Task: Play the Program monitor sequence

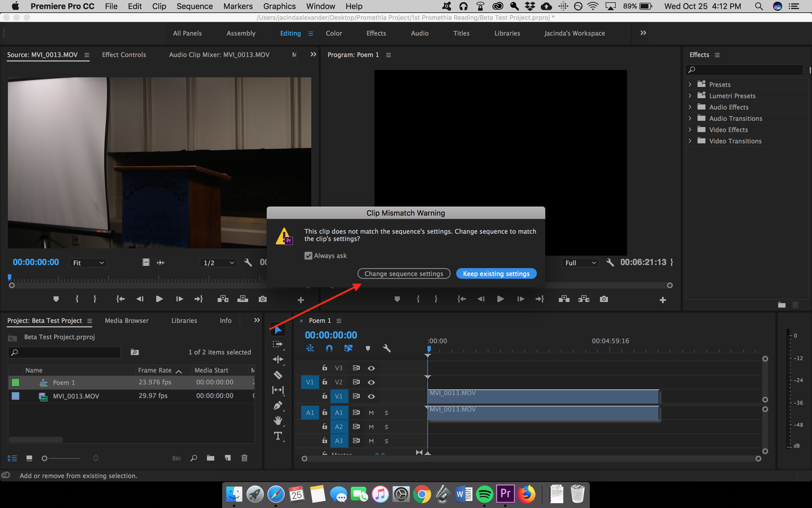Action: (500, 299)
